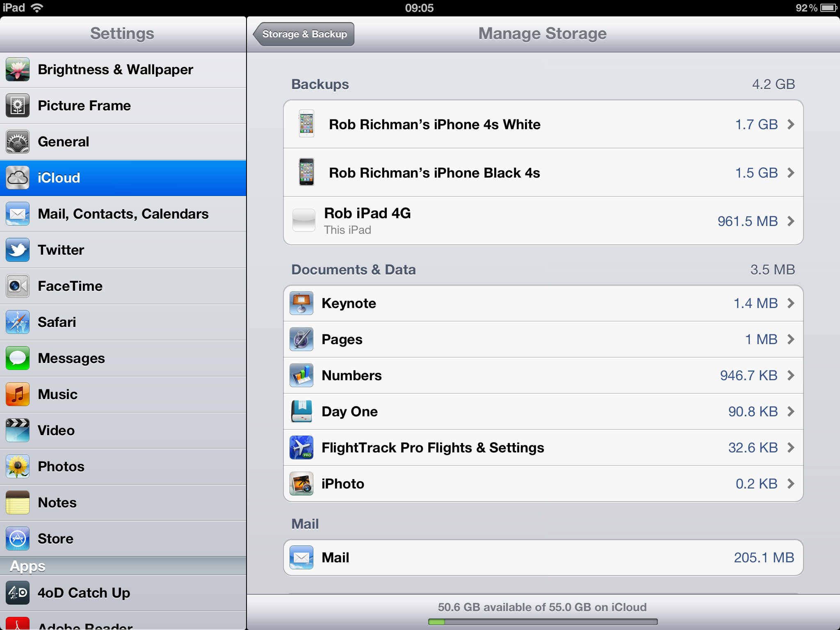Tap the Twitter bird icon

point(18,250)
